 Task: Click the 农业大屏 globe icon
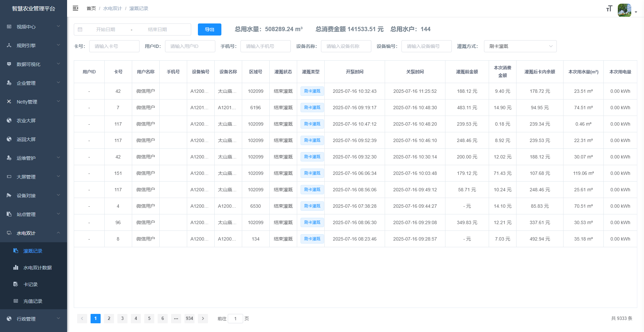click(x=9, y=121)
